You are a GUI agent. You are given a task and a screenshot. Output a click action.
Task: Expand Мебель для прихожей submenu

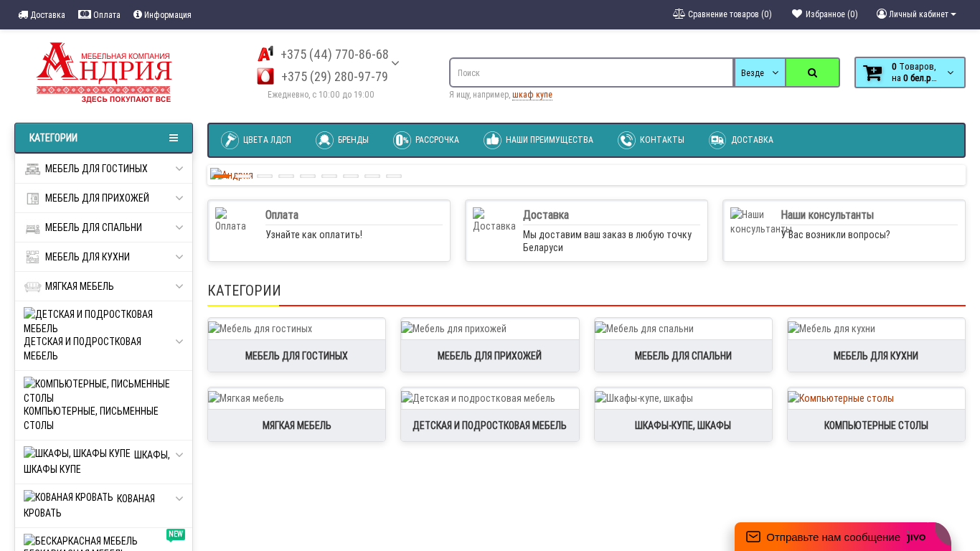tap(179, 198)
